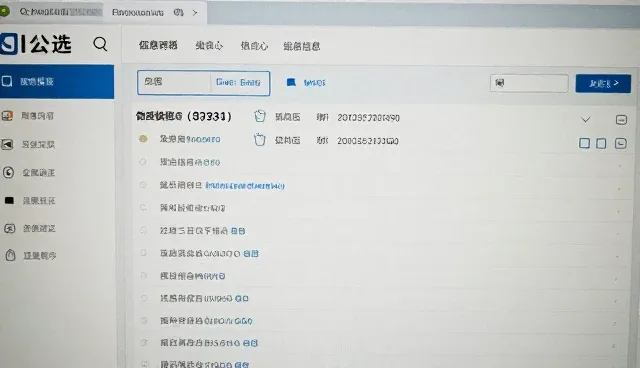Select the radio button in the row with the long blue link
Image resolution: width=640 pixels, height=368 pixels.
143,185
